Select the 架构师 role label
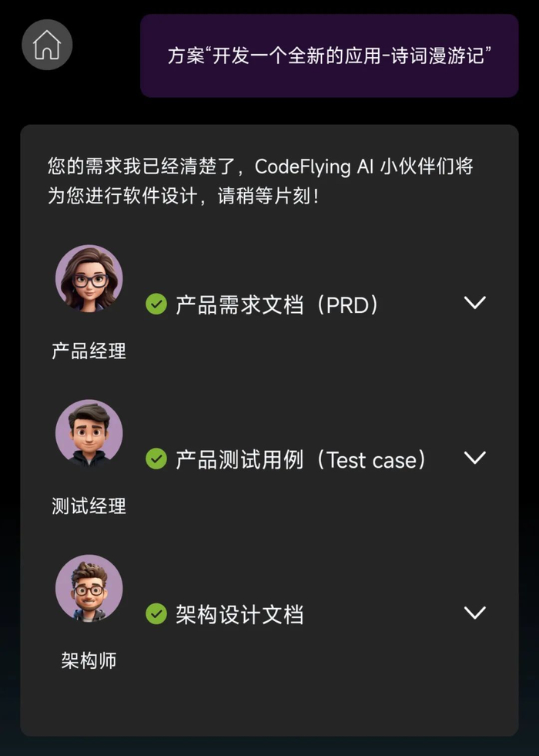The width and height of the screenshot is (539, 756). [89, 660]
